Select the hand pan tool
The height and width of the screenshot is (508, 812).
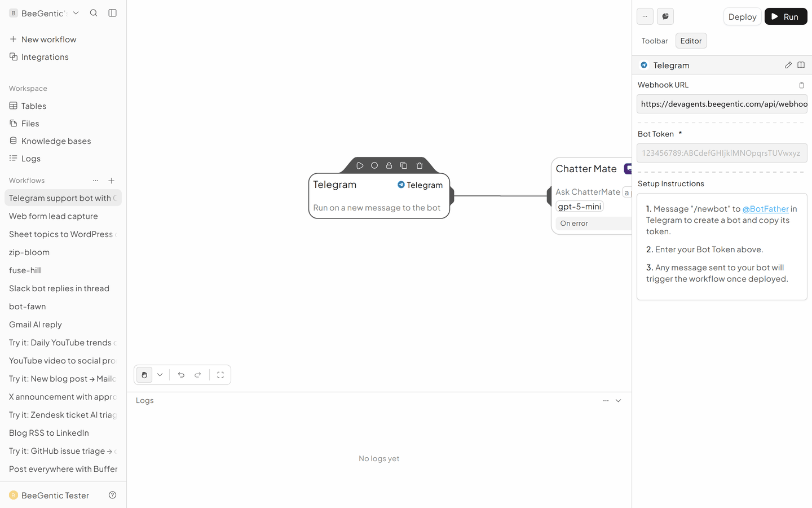(144, 375)
